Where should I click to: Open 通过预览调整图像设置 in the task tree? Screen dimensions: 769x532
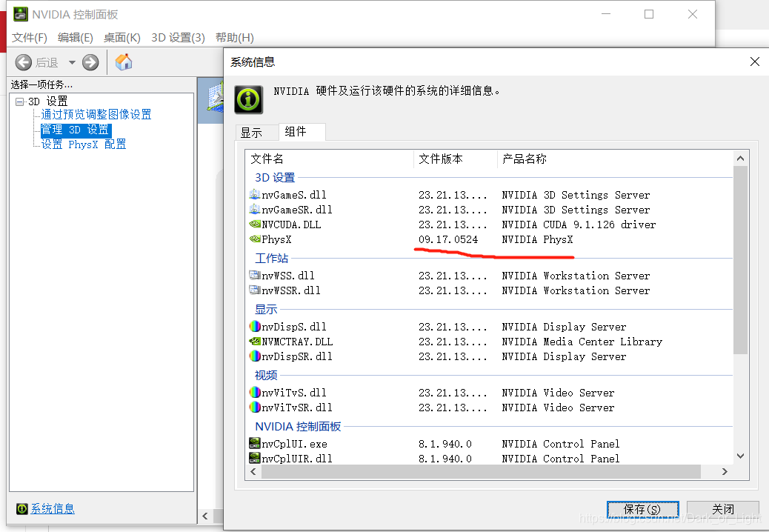click(96, 114)
